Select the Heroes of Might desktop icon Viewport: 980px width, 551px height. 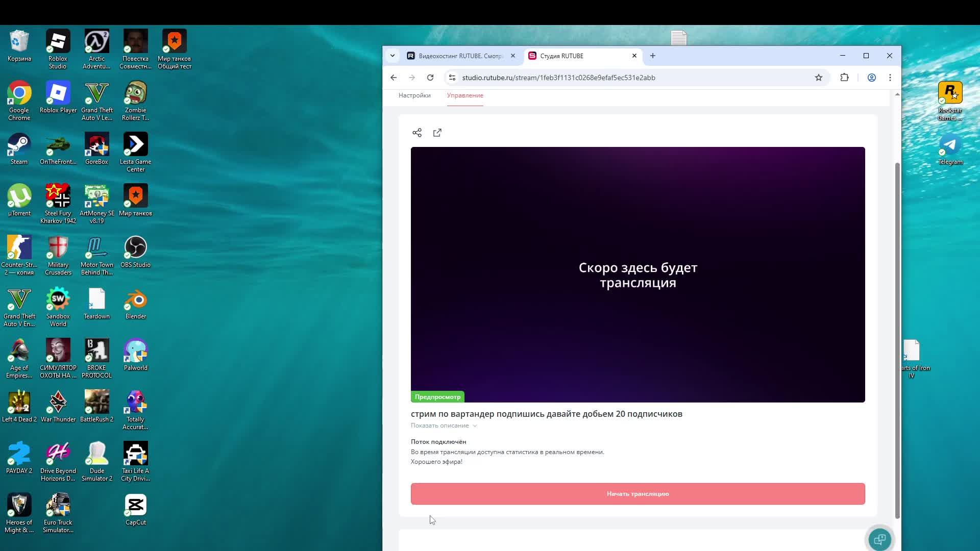[19, 513]
